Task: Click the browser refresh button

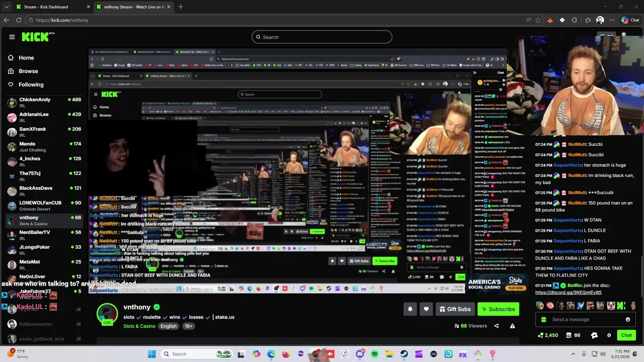Action: (19, 20)
